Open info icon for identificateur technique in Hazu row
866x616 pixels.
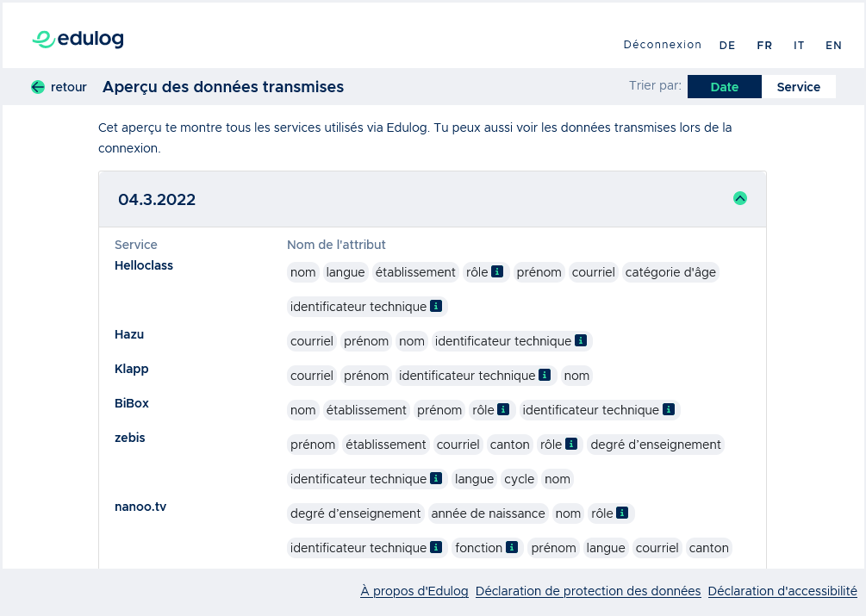(x=581, y=340)
